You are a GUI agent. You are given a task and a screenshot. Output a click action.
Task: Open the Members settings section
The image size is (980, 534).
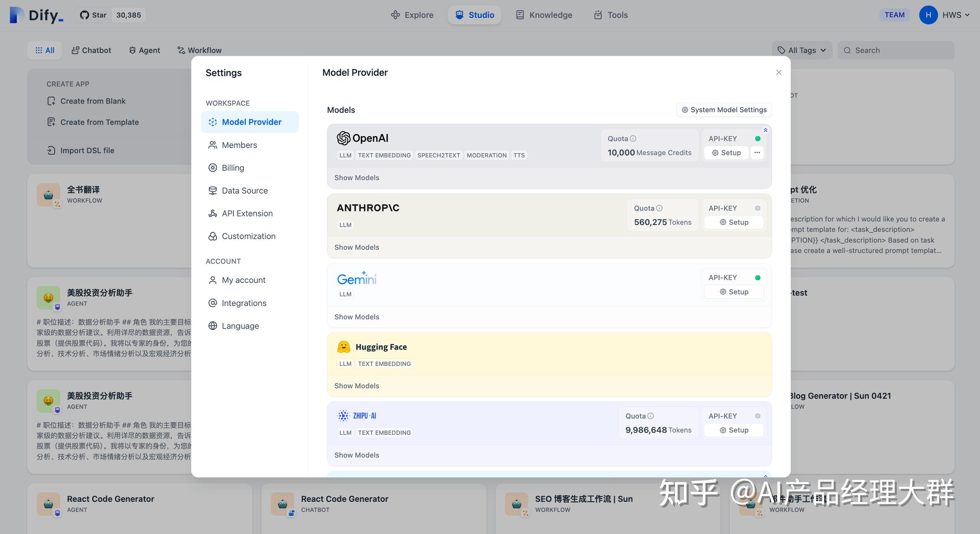pos(239,145)
